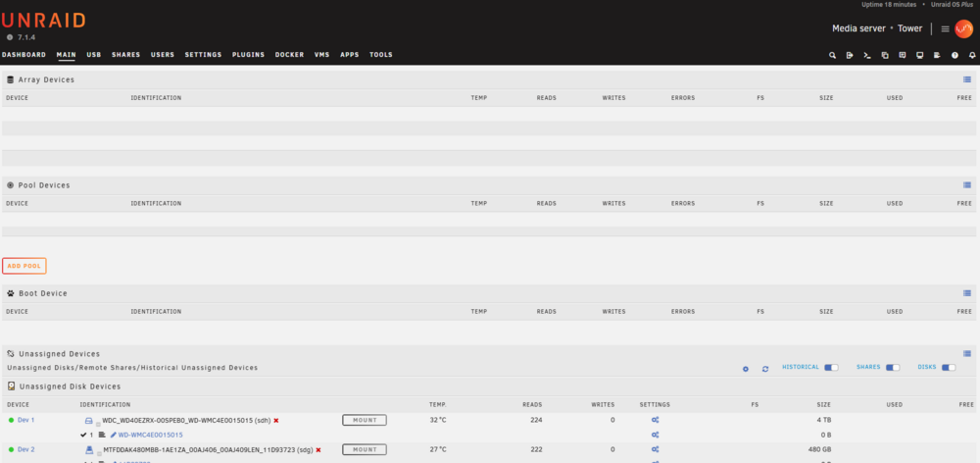Screen dimensions: 980x463
Task: Click the Shares label beside its switch
Action: tap(868, 367)
